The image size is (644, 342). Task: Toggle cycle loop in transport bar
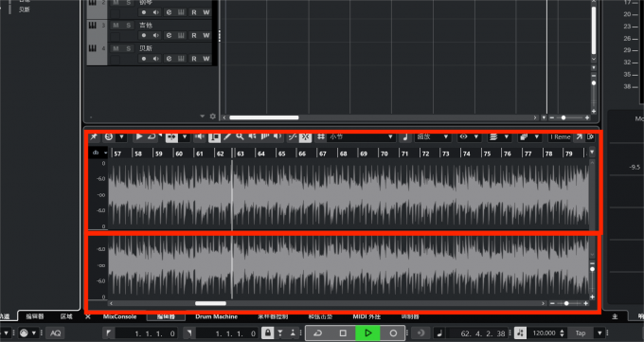317,333
